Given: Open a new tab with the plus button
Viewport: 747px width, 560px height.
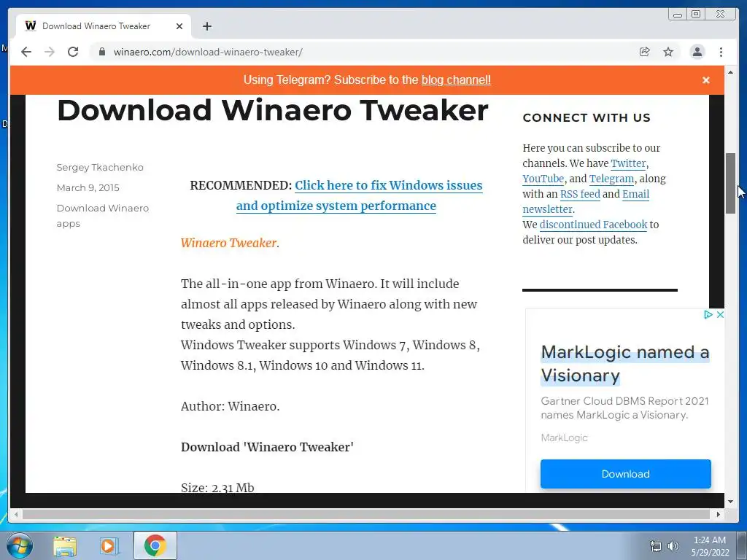Looking at the screenshot, I should [x=206, y=26].
